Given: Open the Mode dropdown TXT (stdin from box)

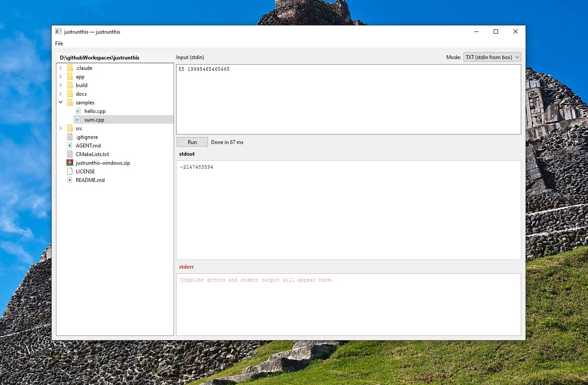Looking at the screenshot, I should click(x=492, y=57).
